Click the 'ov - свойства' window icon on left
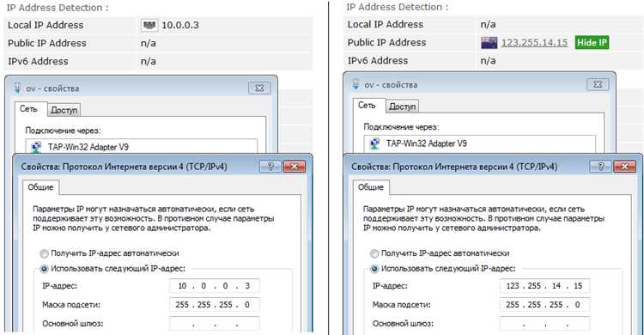 coord(17,88)
